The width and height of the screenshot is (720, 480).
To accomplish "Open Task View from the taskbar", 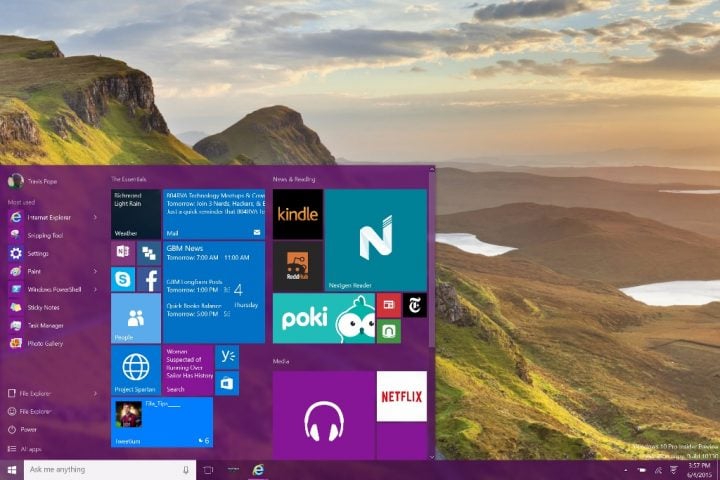I will [x=208, y=470].
